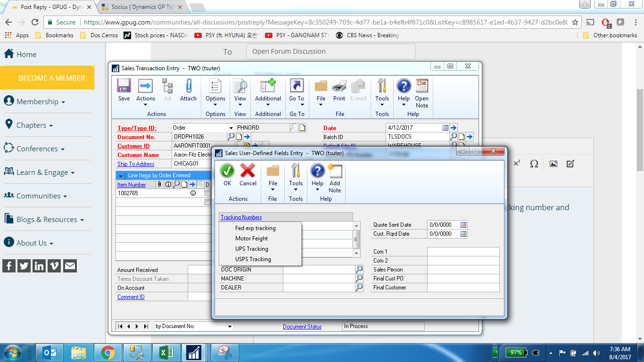Select Fed exp tracking from the list
The width and height of the screenshot is (644, 362).
point(256,228)
